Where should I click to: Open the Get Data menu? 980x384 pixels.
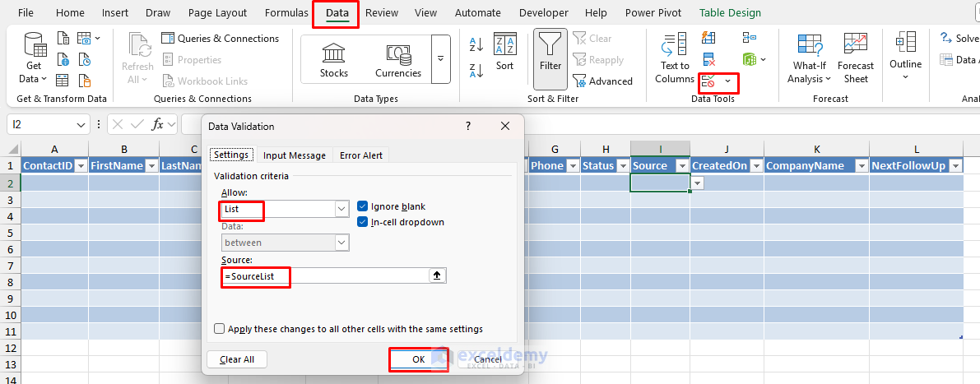point(33,58)
